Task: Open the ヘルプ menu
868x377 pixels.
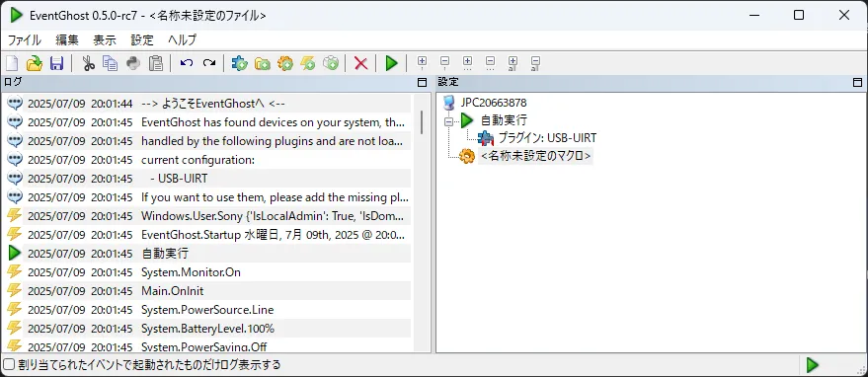Action: pos(182,39)
